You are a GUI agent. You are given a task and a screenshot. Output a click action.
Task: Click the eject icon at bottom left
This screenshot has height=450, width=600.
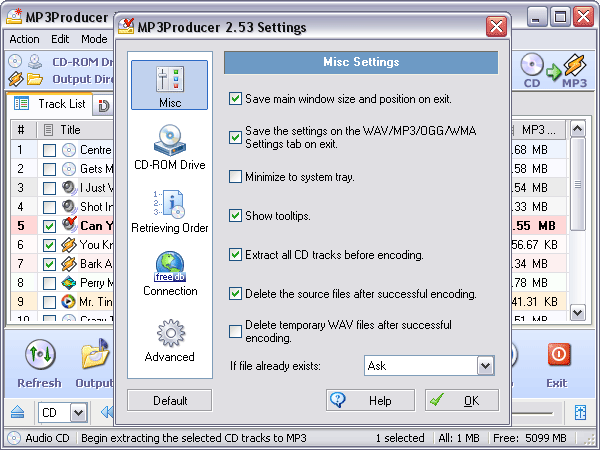[x=18, y=412]
